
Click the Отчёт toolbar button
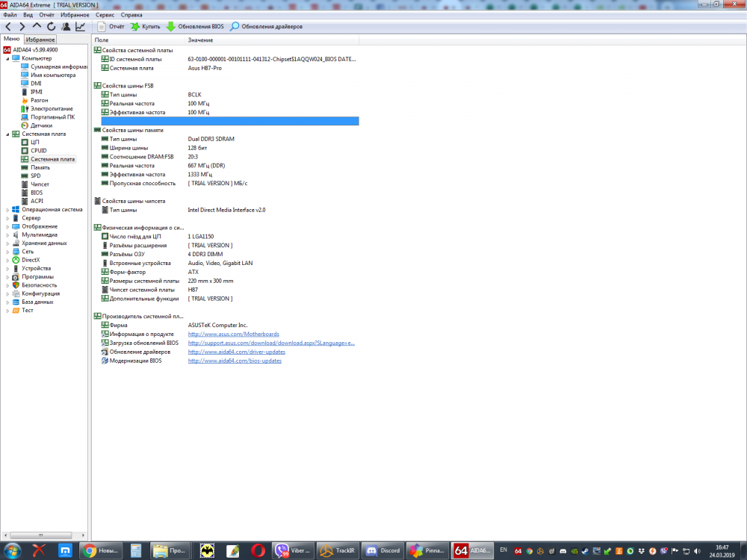pyautogui.click(x=111, y=27)
